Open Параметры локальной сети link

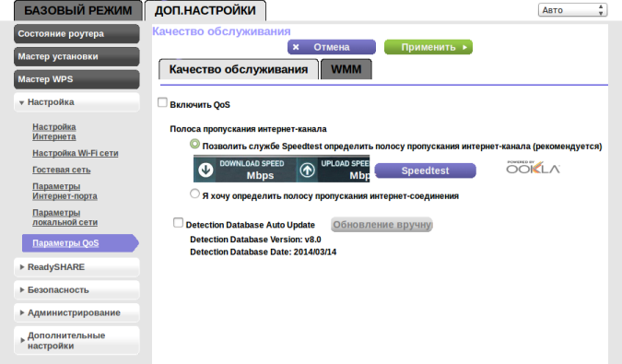65,217
